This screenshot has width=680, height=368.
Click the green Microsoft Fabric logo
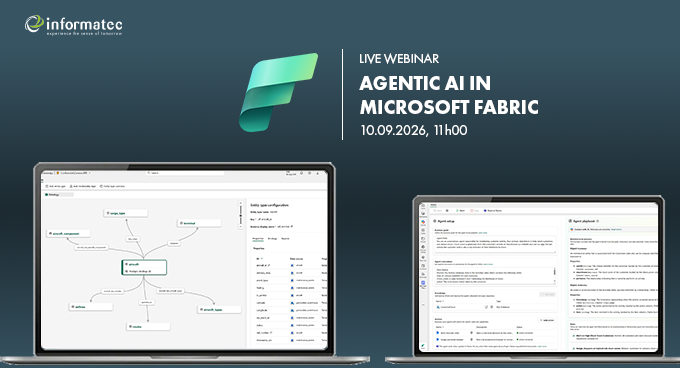[x=278, y=92]
